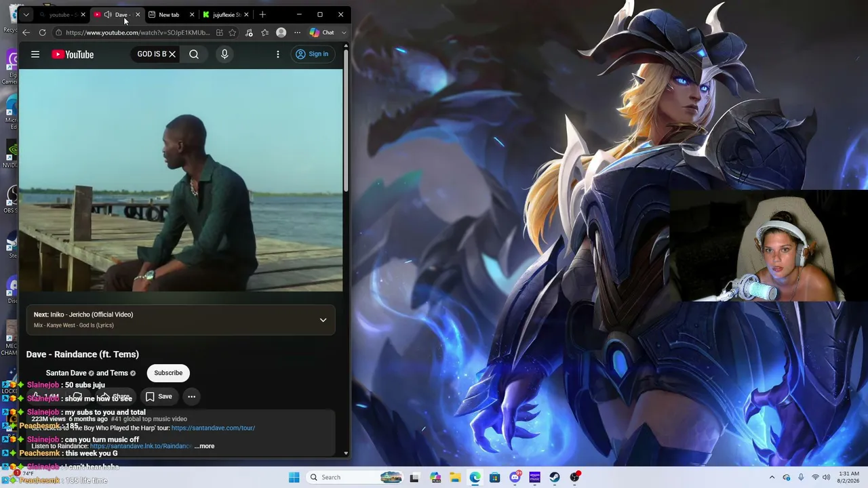Switch to the jujuflexie stream tab

[226, 14]
